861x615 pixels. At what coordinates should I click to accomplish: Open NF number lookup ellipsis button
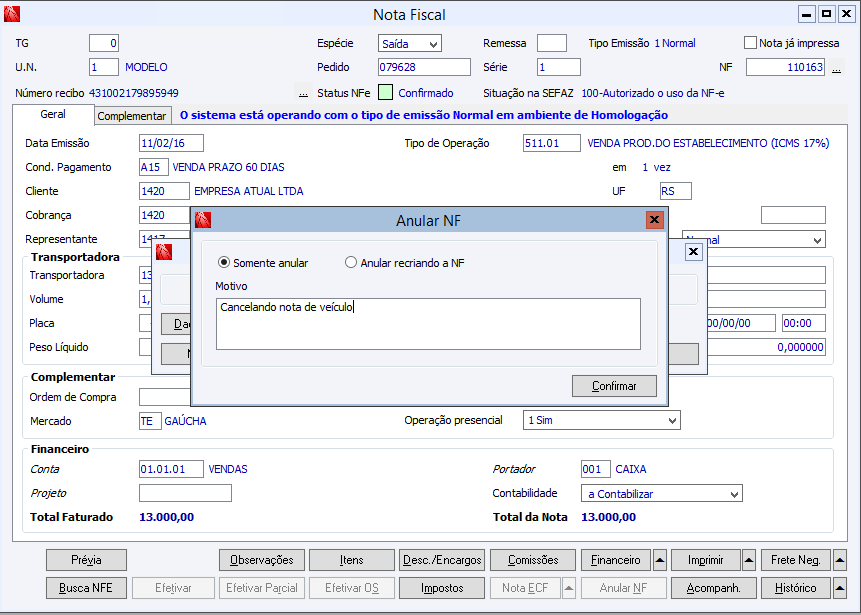836,68
